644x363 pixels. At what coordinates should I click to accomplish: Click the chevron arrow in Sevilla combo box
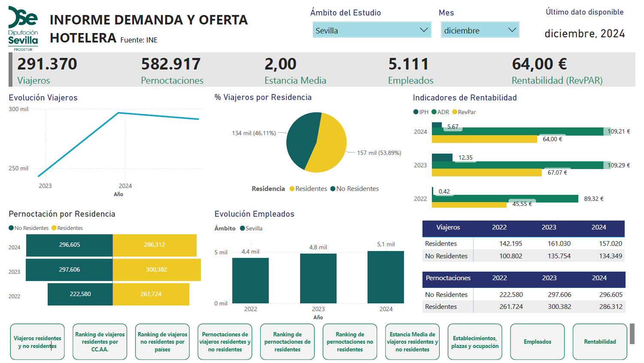pyautogui.click(x=423, y=30)
